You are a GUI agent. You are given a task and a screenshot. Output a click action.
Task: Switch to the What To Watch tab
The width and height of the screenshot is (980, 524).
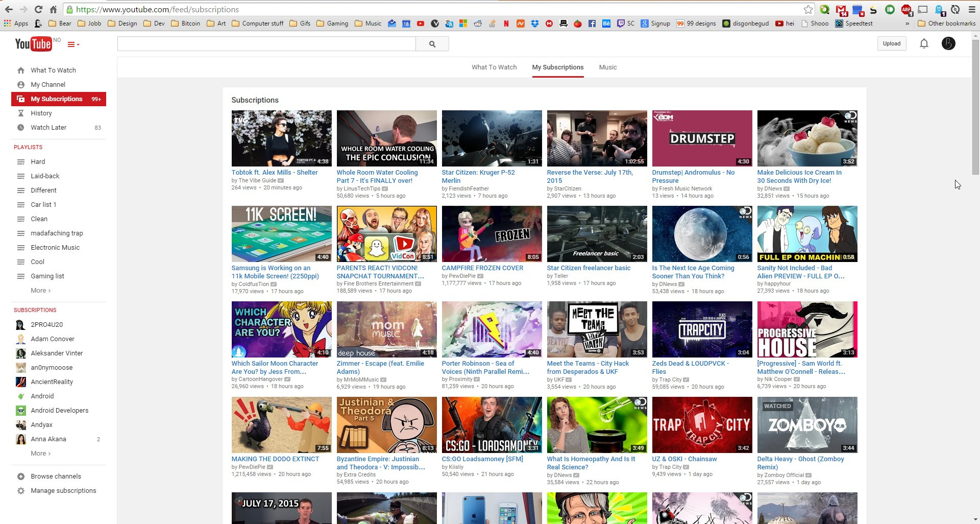(x=494, y=67)
